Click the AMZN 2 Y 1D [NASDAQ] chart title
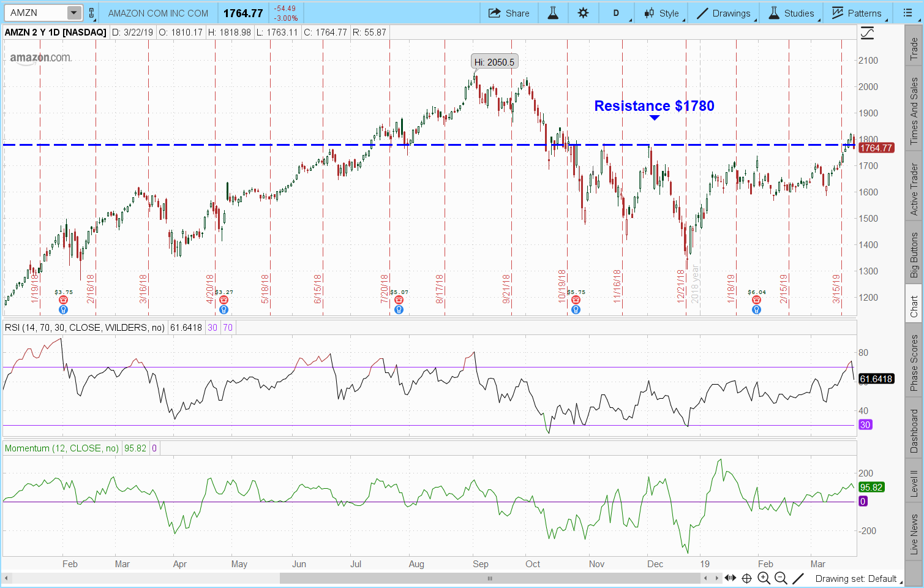 pos(56,32)
